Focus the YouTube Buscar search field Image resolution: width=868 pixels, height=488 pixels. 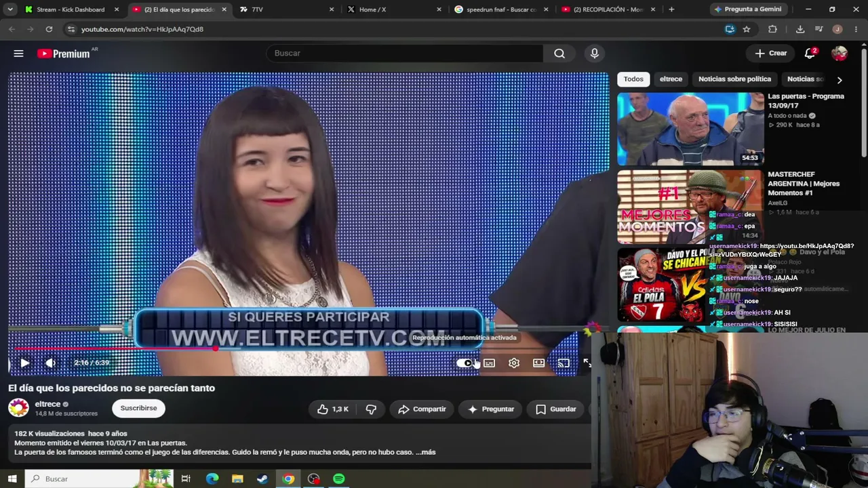(x=405, y=54)
